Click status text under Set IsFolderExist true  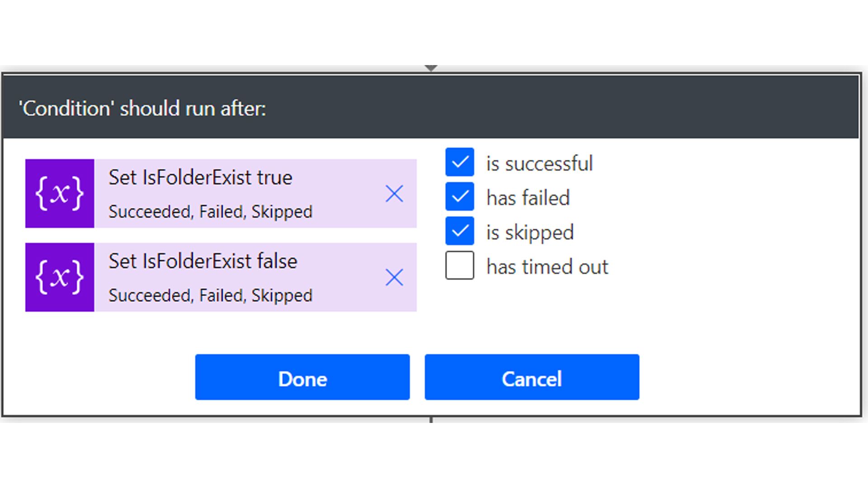(211, 212)
